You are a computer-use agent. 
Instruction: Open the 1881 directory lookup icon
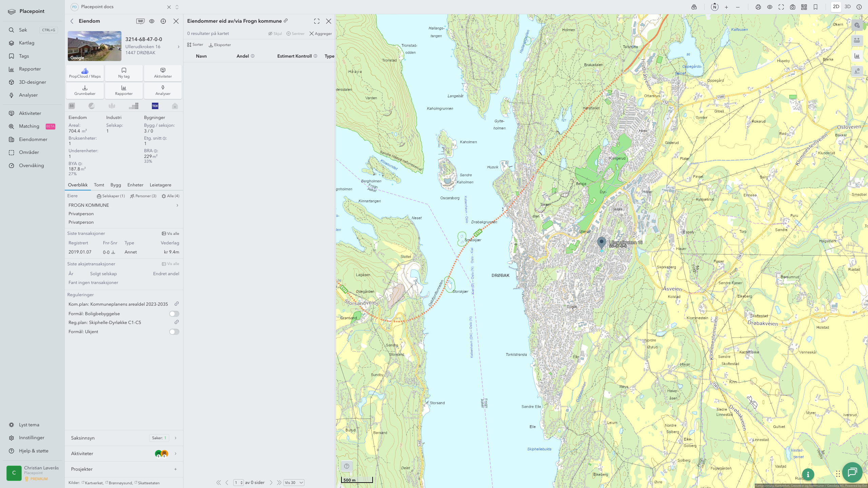[x=140, y=21]
